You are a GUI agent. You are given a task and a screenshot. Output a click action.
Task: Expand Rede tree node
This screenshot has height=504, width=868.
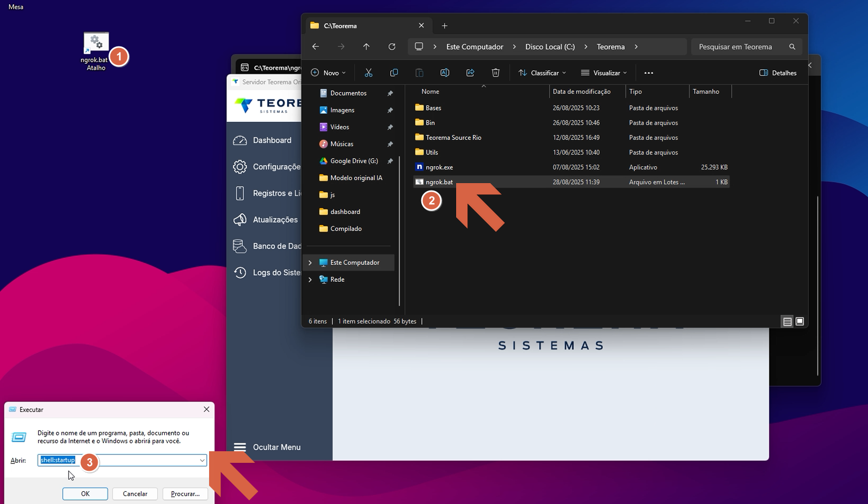pos(310,279)
